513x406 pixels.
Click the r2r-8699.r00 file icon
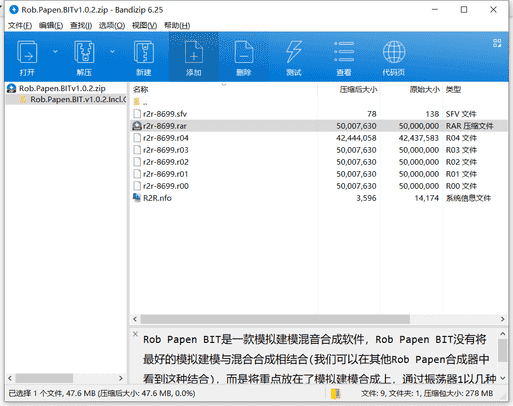pos(137,186)
